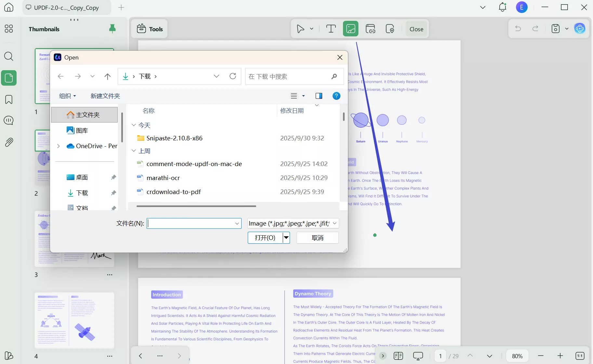The width and height of the screenshot is (593, 364).
Task: Expand the OneDrive tree node
Action: (59, 146)
